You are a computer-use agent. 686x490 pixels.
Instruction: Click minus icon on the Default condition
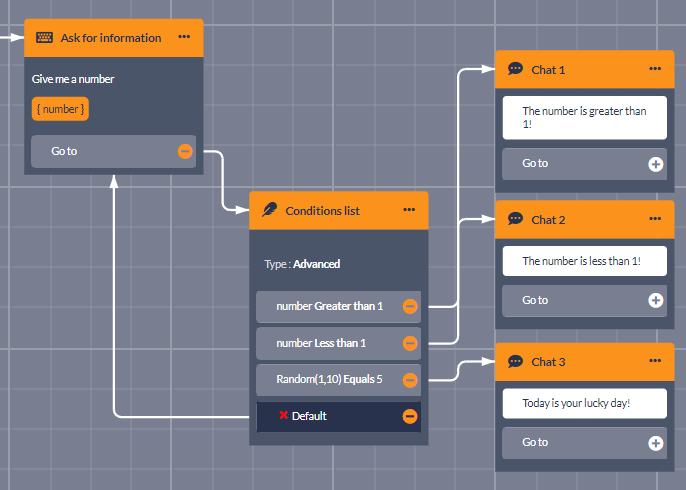[410, 416]
